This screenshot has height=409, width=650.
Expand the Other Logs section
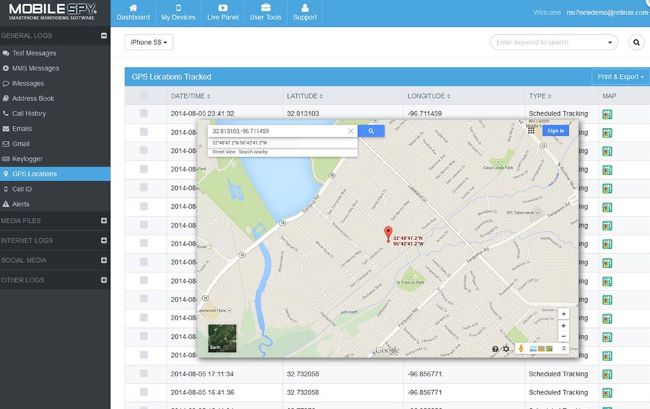click(x=104, y=280)
